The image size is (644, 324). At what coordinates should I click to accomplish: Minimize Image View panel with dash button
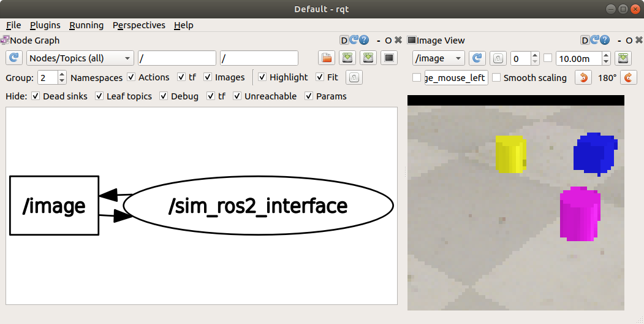coord(619,40)
